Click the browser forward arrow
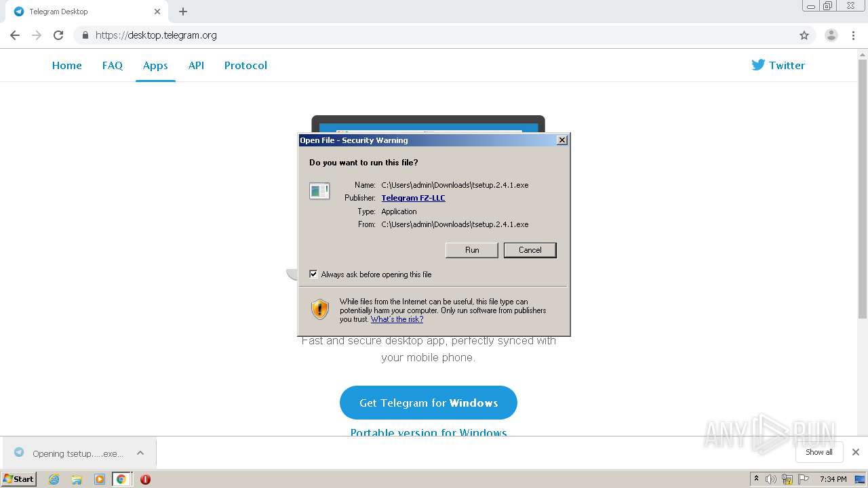Image resolution: width=868 pixels, height=488 pixels. click(x=37, y=35)
